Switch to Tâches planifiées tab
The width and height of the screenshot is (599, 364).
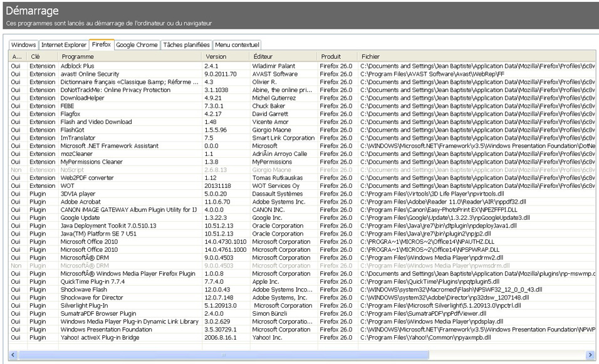(187, 44)
